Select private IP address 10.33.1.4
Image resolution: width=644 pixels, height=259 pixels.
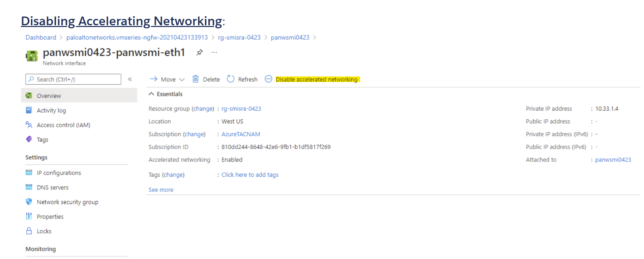(607, 109)
